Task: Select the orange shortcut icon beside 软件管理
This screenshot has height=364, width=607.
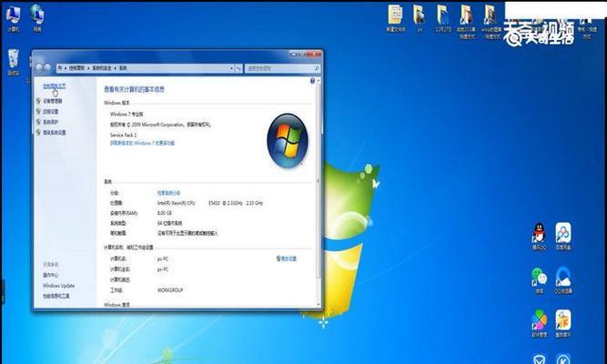Action: (x=563, y=324)
